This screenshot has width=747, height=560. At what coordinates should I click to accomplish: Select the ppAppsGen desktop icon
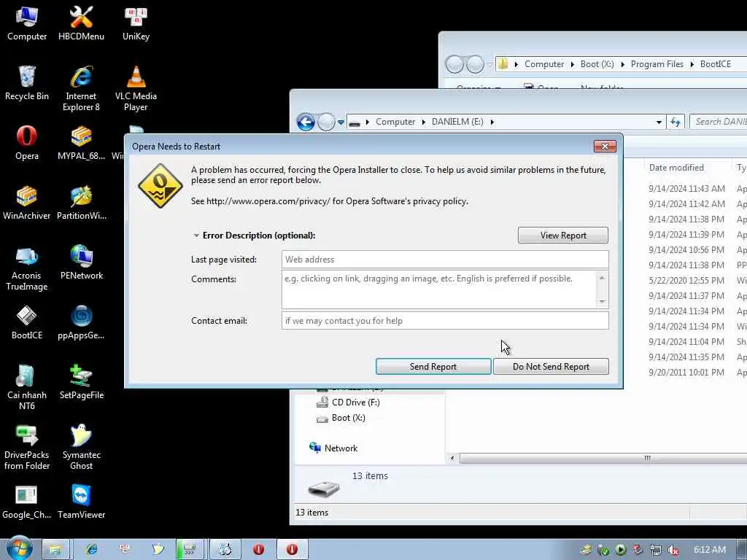coord(81,322)
